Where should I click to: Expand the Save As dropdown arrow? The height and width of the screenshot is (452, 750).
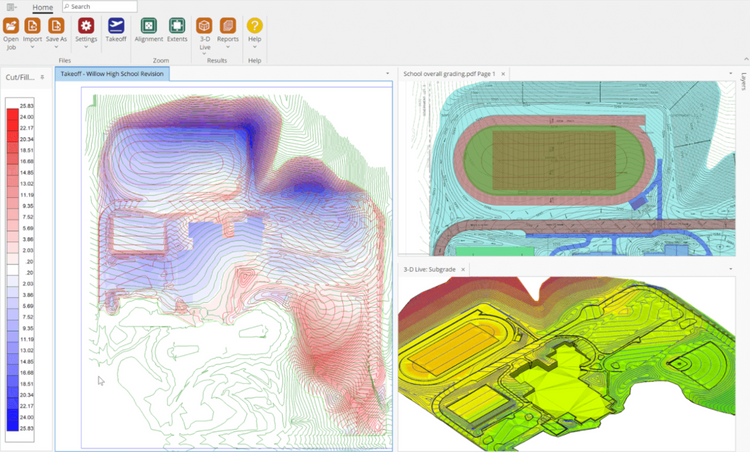pyautogui.click(x=56, y=47)
